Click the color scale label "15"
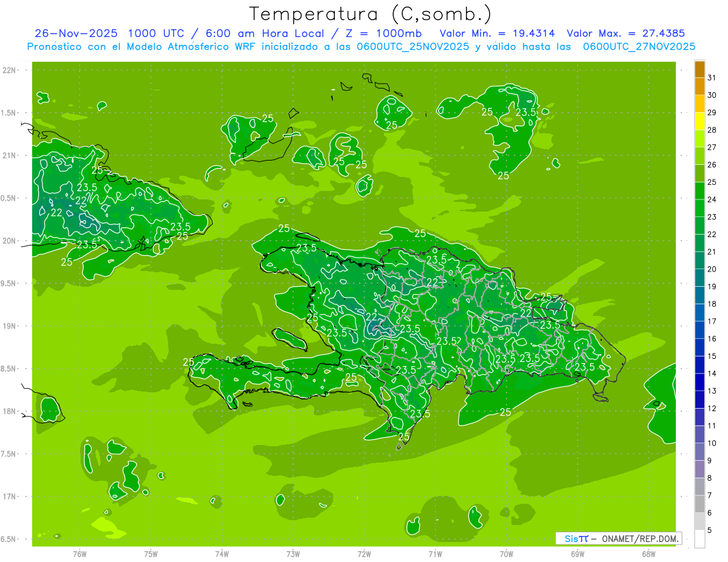Image resolution: width=728 pixels, height=562 pixels. (712, 356)
